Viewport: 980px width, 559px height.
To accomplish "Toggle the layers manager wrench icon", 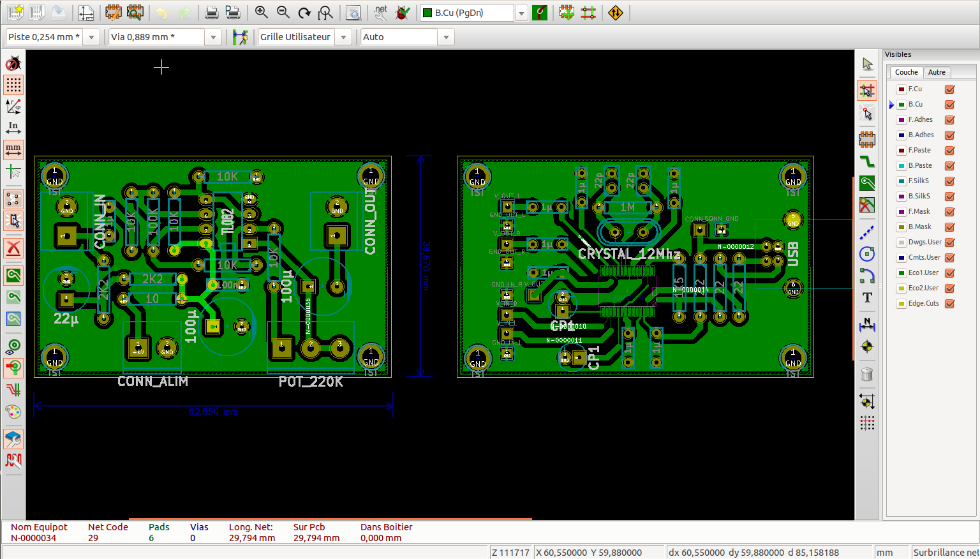I will 13,439.
